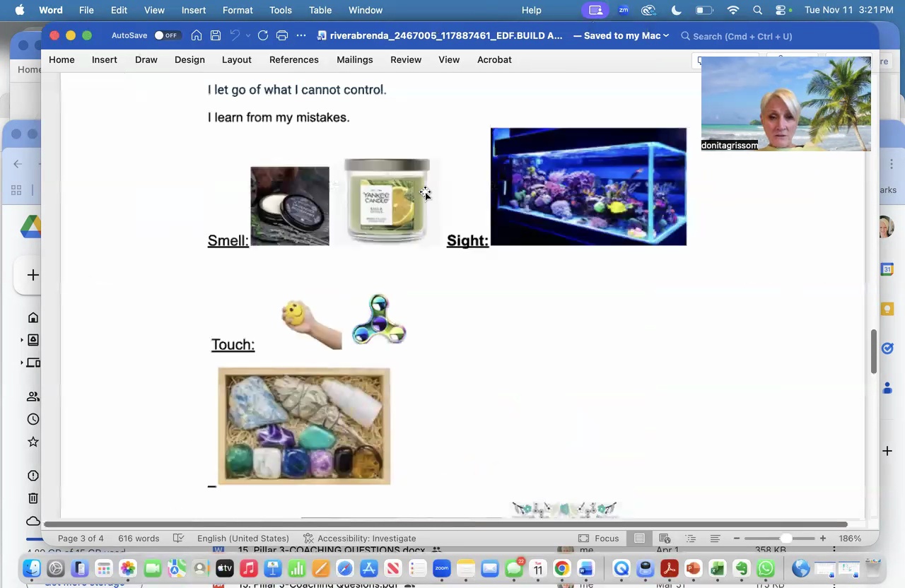Click Accessibility: Investigate in status bar
This screenshot has height=588, width=905.
(359, 538)
